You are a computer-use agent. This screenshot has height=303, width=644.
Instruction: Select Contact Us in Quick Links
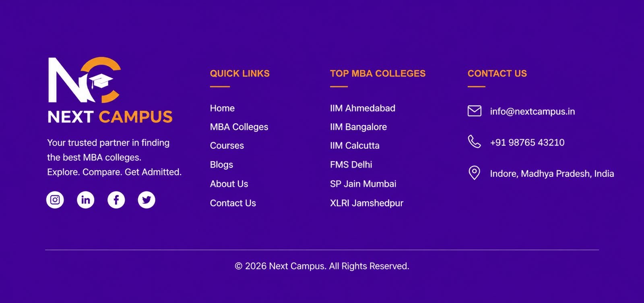pyautogui.click(x=233, y=203)
